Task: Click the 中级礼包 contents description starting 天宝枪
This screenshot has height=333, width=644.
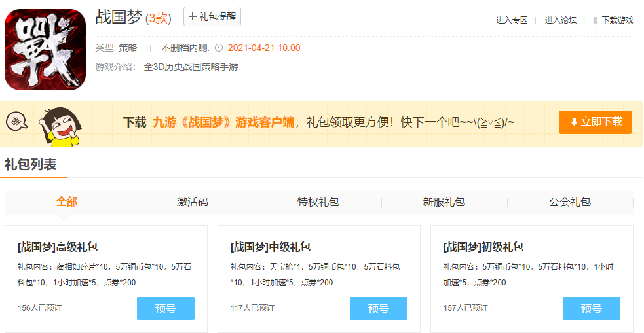Action: pyautogui.click(x=315, y=275)
